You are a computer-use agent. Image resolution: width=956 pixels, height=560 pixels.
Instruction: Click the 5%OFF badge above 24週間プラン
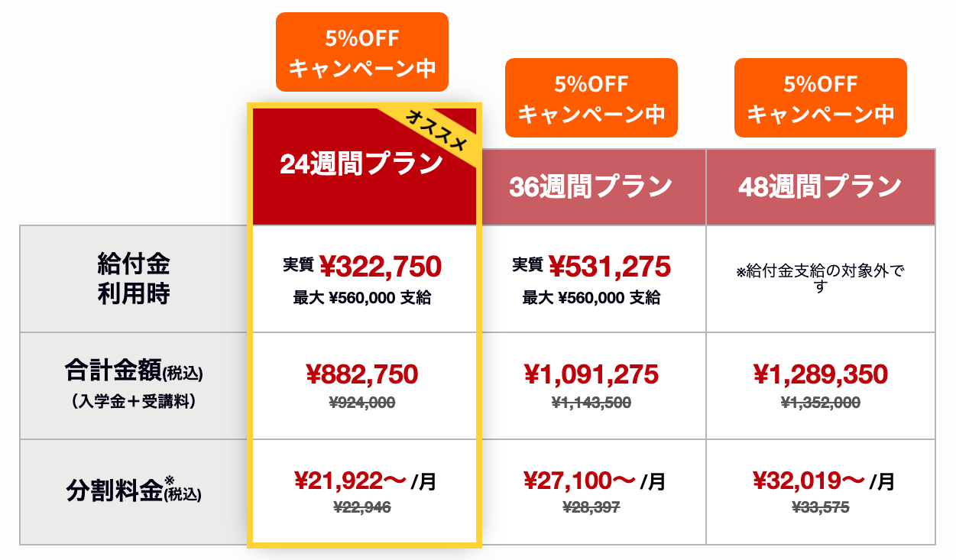pos(361,53)
